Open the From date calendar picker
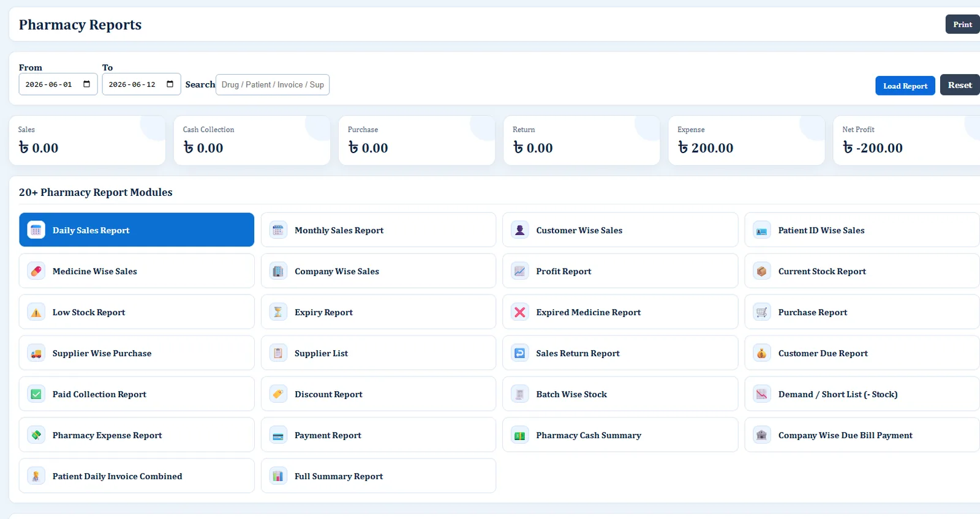Screen dimensions: 980x519 [86, 84]
